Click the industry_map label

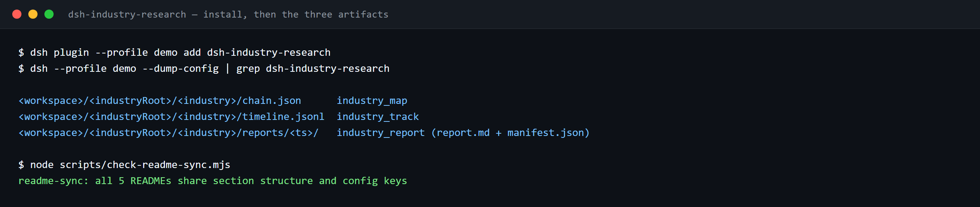coord(372,100)
